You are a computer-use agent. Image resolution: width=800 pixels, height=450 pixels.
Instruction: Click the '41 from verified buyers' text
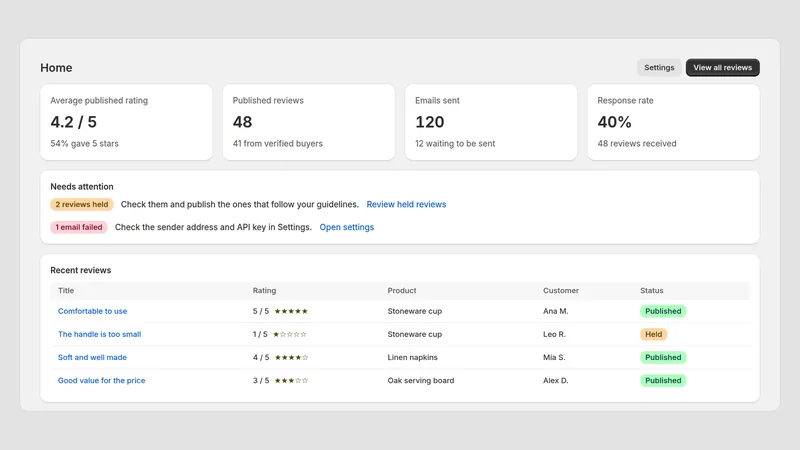coord(278,143)
